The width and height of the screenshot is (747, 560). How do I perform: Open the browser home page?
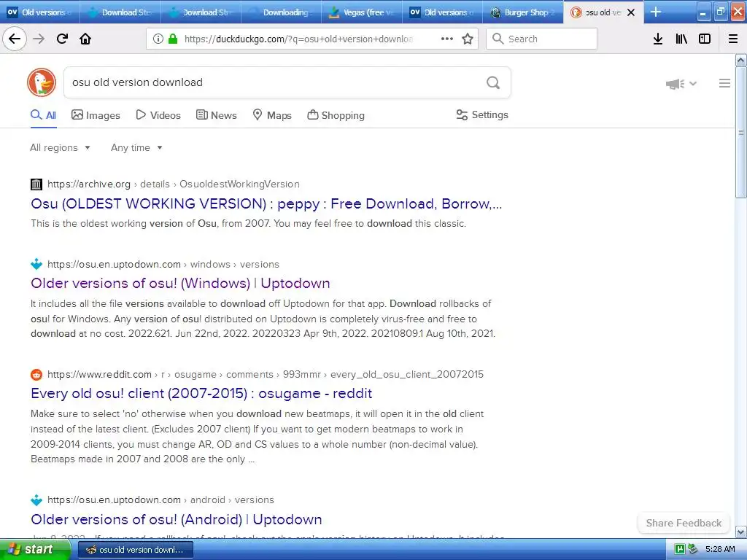click(x=85, y=39)
